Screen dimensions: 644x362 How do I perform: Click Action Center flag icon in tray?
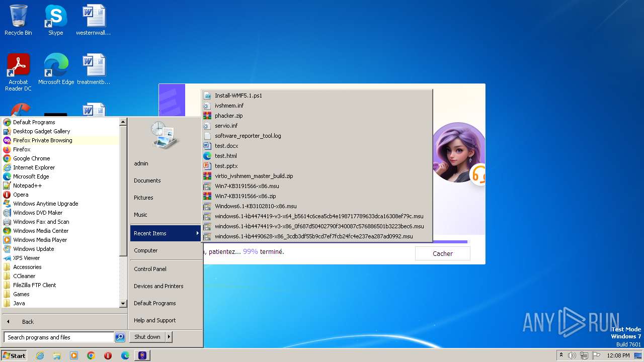coord(597,355)
